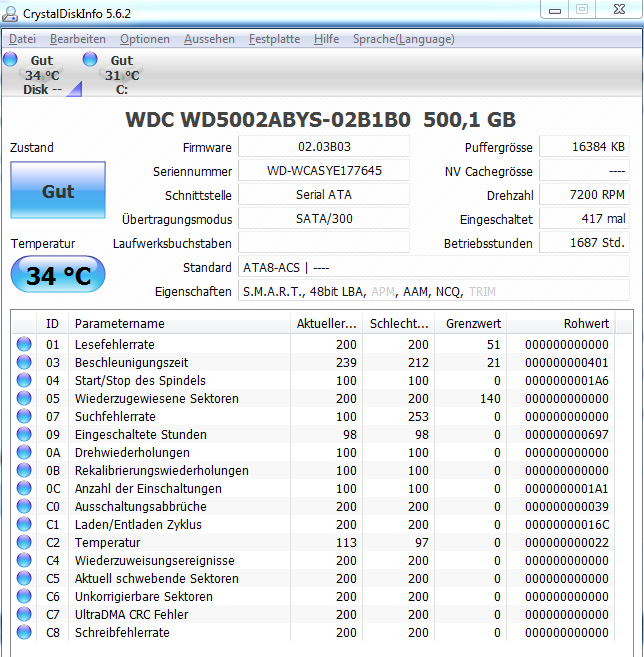The height and width of the screenshot is (657, 644).
Task: Click the Serial ATA interface field
Action: tap(324, 194)
